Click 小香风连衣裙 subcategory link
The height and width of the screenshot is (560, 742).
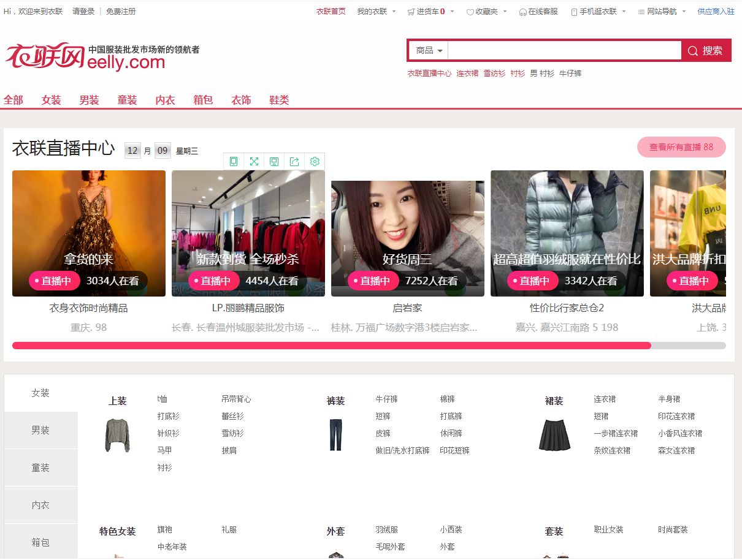[x=680, y=434]
